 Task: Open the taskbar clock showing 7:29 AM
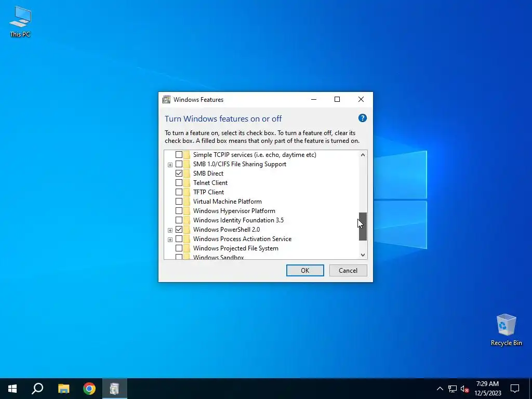[487, 389]
